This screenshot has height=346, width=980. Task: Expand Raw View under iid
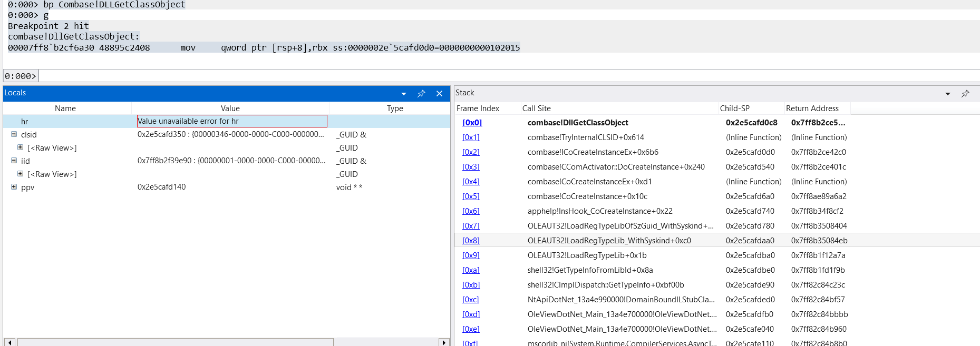pos(20,174)
